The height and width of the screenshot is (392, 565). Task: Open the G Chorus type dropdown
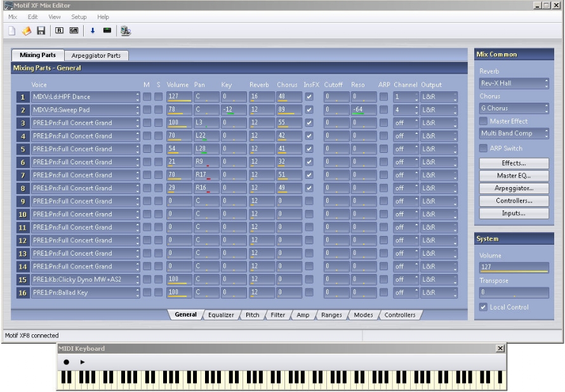514,108
